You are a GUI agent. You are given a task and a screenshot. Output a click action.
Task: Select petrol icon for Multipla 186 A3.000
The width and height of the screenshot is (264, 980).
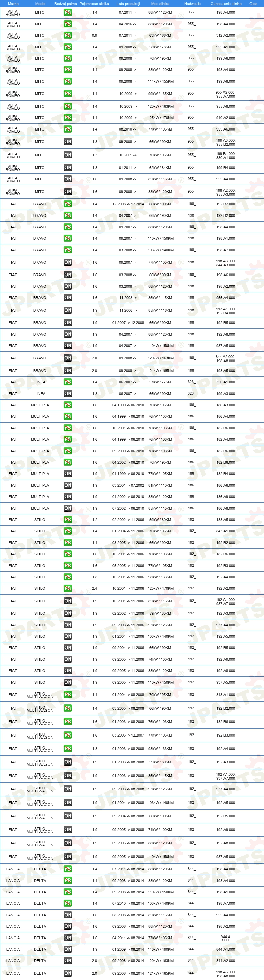point(68,405)
